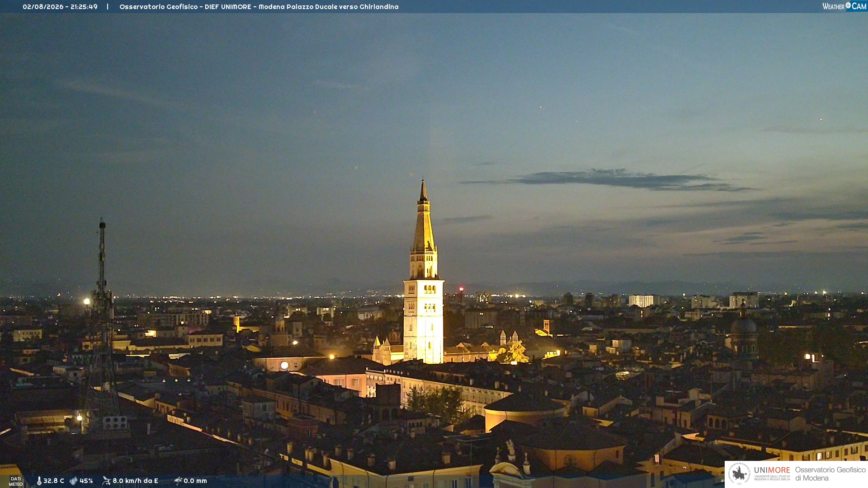Click the 8.0 km/h da E wind reading
The height and width of the screenshot is (488, 868).
135,481
